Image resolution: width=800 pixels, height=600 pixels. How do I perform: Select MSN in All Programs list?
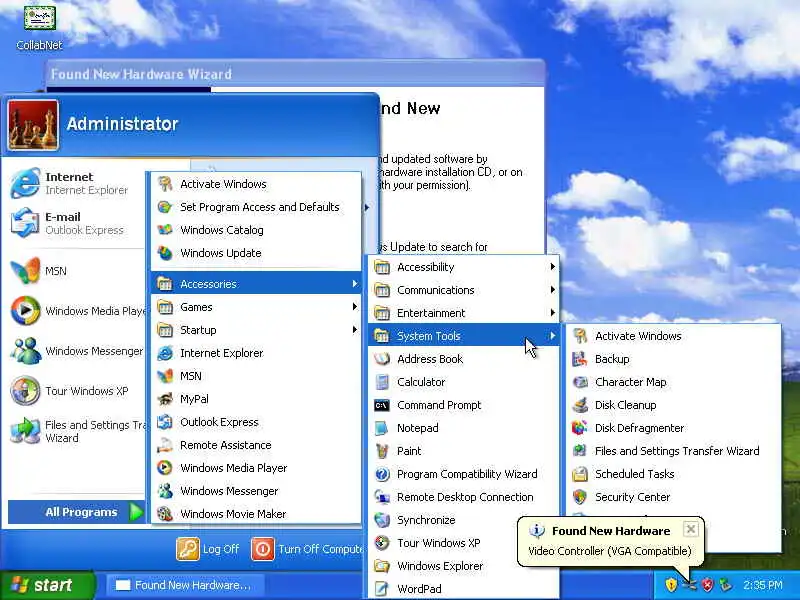pyautogui.click(x=256, y=376)
